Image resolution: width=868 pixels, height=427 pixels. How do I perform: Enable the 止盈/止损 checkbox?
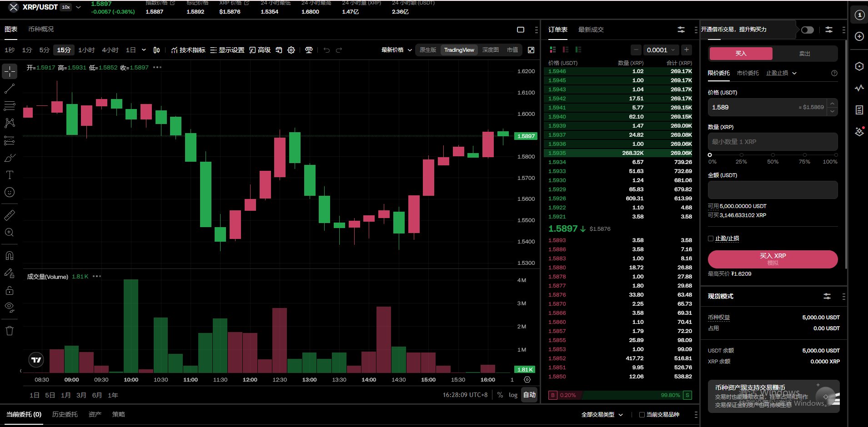click(711, 238)
